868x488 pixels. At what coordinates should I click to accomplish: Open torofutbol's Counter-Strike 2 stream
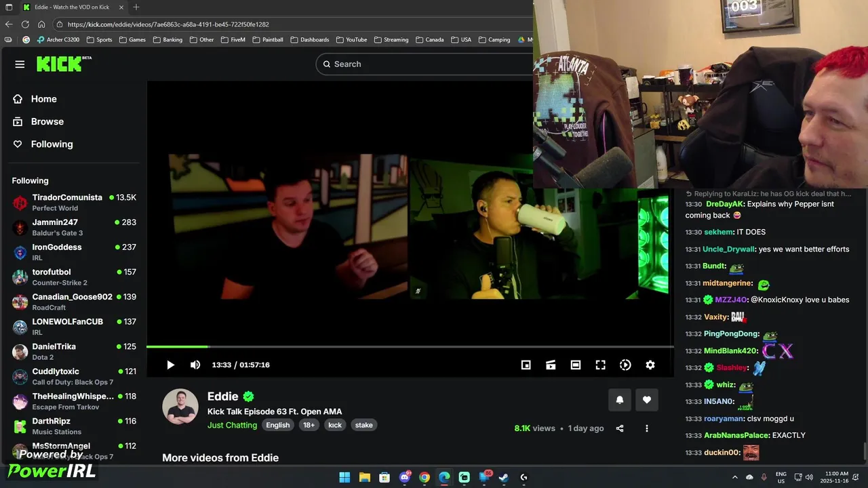74,277
